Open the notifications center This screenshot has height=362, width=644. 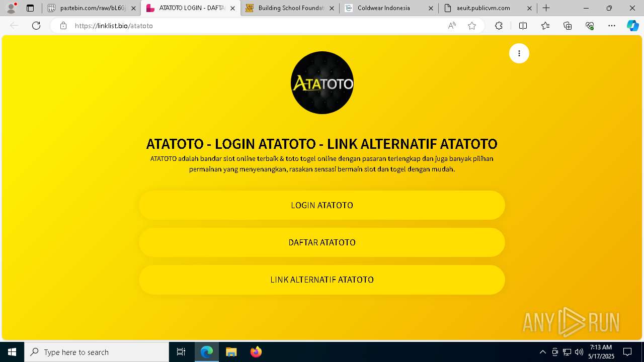627,352
